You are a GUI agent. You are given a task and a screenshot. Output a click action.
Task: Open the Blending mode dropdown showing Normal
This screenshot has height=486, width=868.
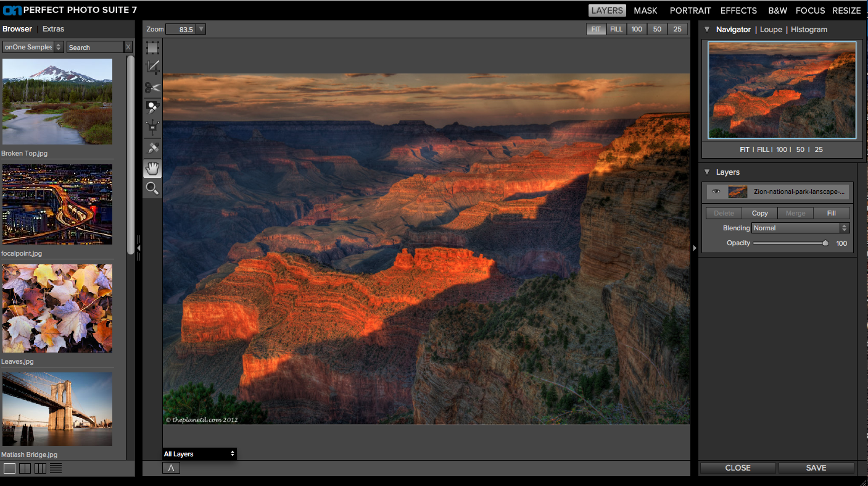click(x=800, y=228)
